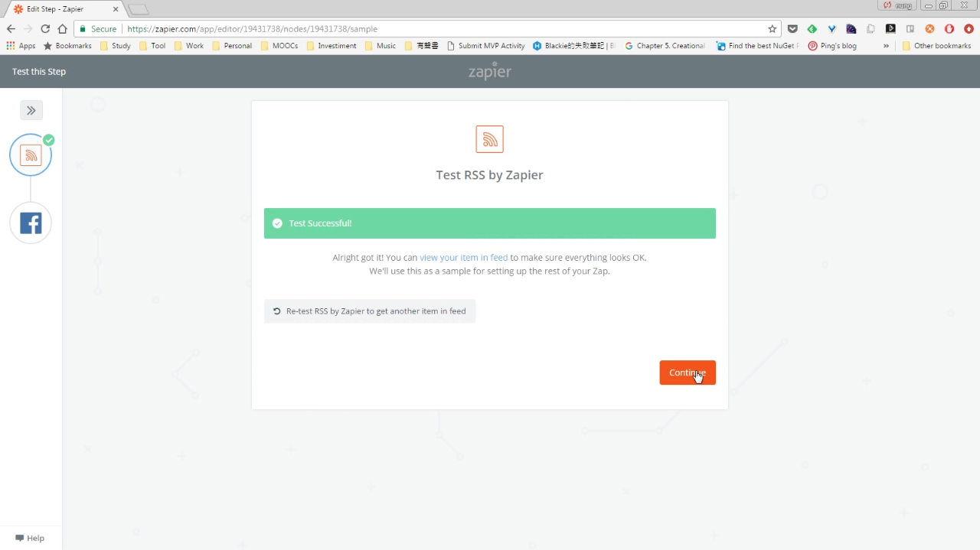Viewport: 980px width, 550px height.
Task: Click the orange circle extension icon
Action: tap(929, 29)
